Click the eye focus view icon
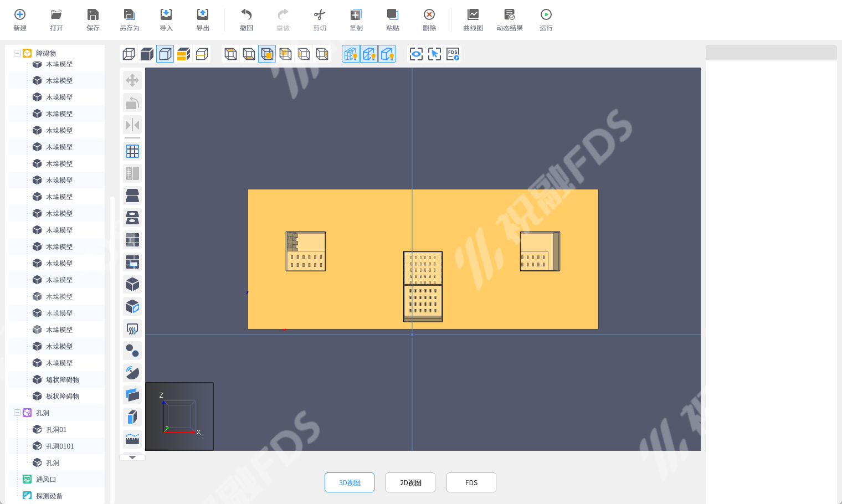The height and width of the screenshot is (504, 842). 416,54
